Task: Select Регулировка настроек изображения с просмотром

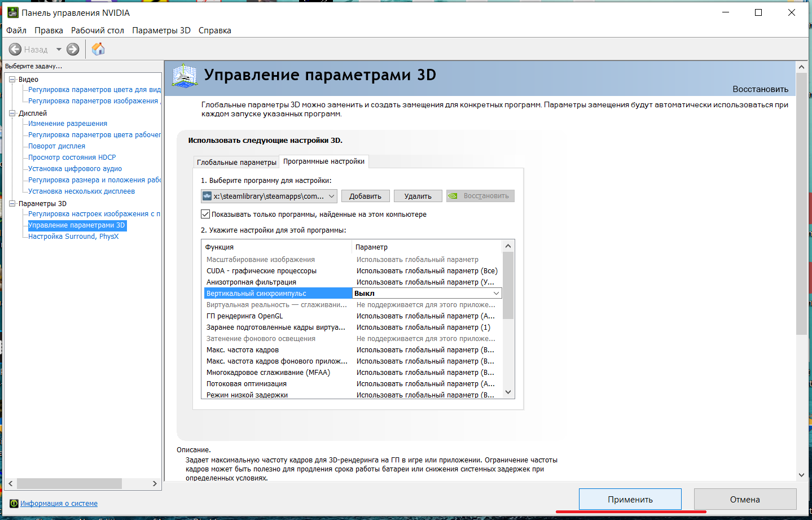Action: [x=94, y=214]
